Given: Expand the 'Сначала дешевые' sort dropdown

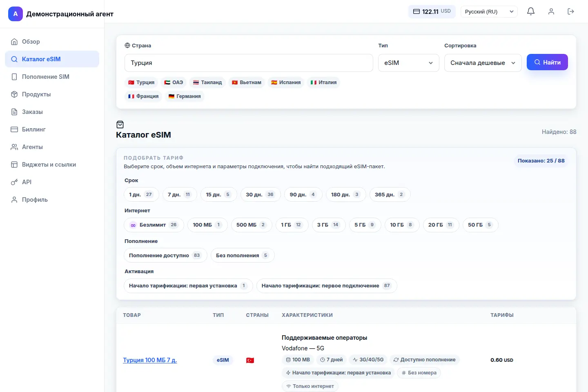Looking at the screenshot, I should (483, 63).
